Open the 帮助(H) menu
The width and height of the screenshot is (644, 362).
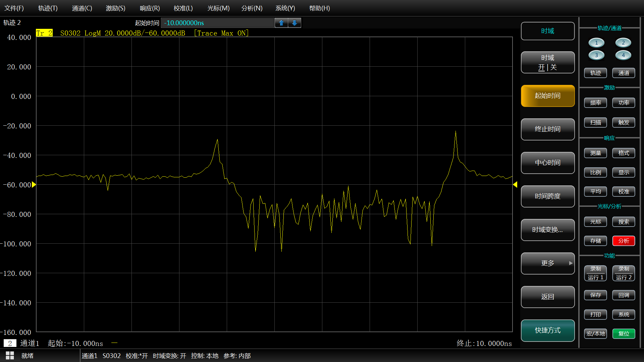pyautogui.click(x=320, y=8)
